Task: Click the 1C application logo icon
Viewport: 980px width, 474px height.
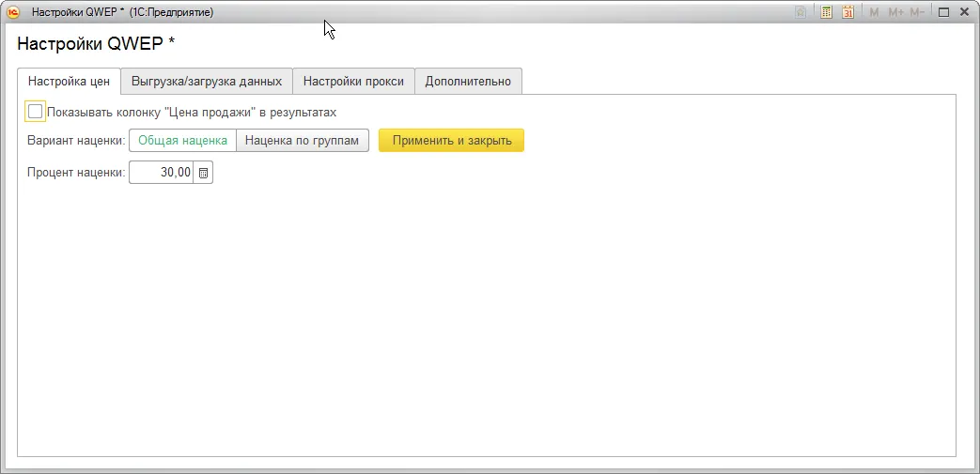Action: [x=12, y=12]
